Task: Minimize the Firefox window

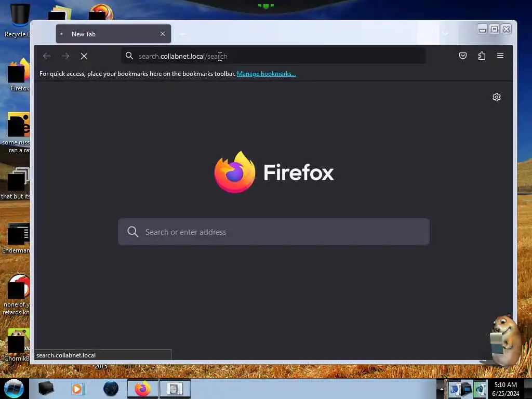Action: click(482, 30)
